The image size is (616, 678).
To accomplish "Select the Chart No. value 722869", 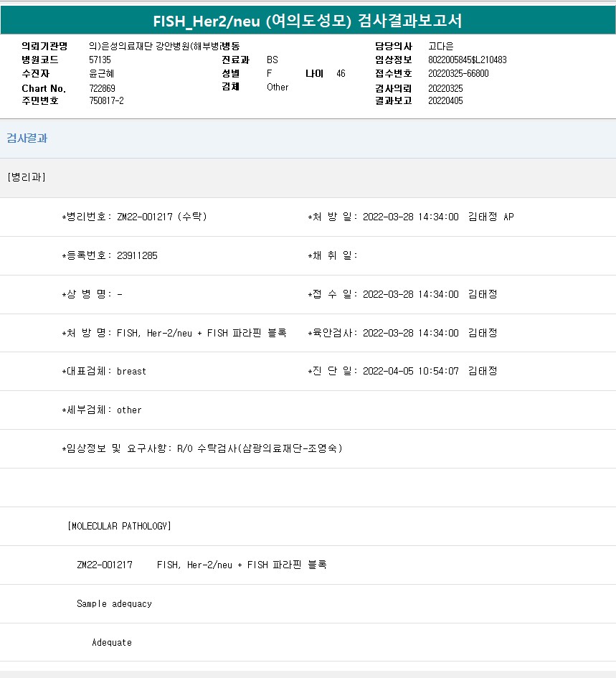I will pos(102,88).
